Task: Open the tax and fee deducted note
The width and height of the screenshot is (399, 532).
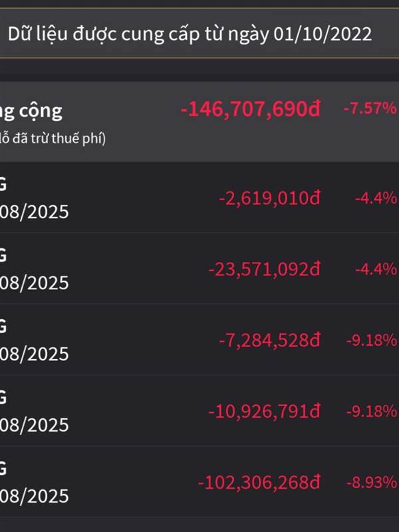Action: coord(53,138)
